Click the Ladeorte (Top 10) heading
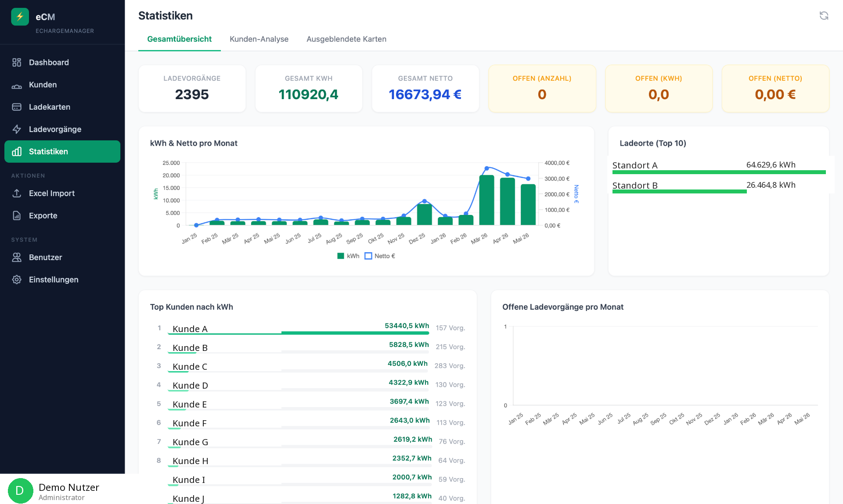The width and height of the screenshot is (843, 504). click(653, 143)
